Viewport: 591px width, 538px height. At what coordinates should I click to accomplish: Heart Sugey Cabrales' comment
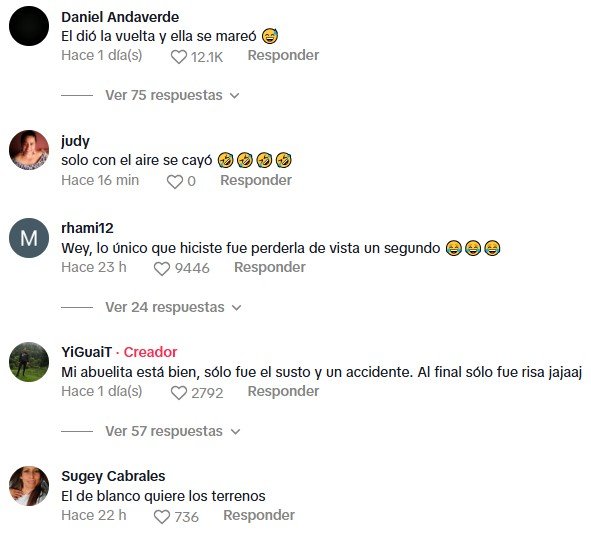[x=162, y=517]
